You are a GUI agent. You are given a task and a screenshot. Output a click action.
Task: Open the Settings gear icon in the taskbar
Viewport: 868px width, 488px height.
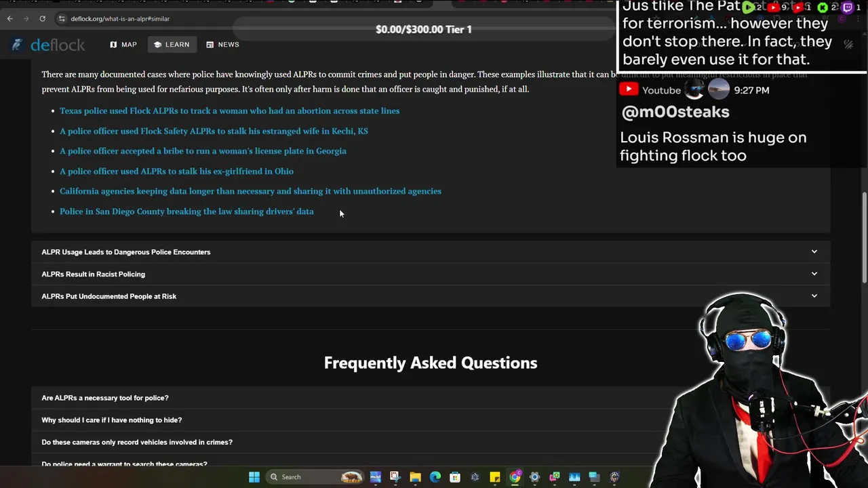click(x=534, y=477)
